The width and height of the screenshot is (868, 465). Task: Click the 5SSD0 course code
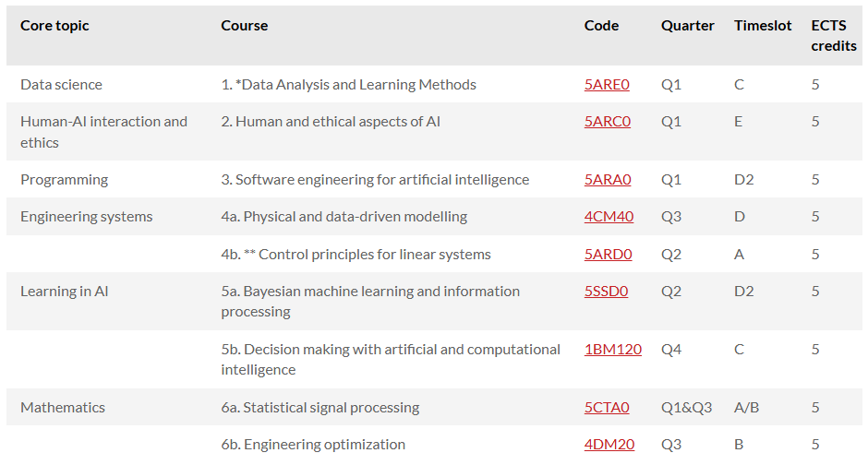[x=606, y=292]
